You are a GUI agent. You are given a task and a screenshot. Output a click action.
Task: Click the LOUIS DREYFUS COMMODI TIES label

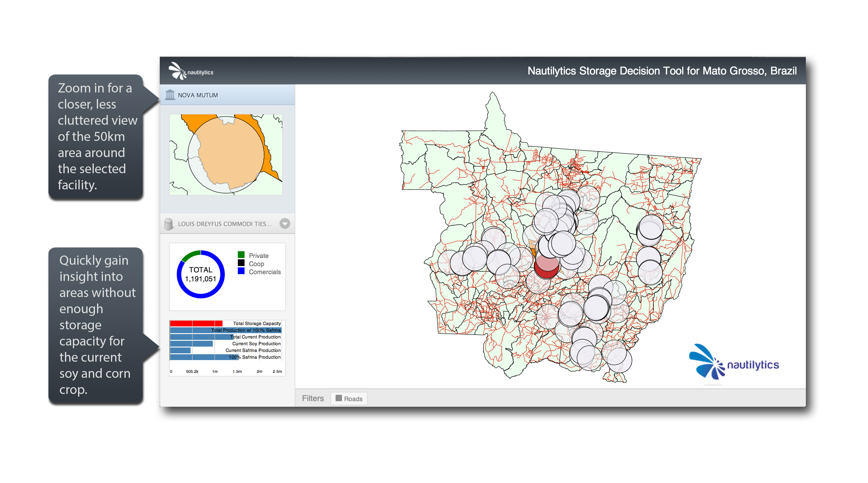(x=224, y=224)
